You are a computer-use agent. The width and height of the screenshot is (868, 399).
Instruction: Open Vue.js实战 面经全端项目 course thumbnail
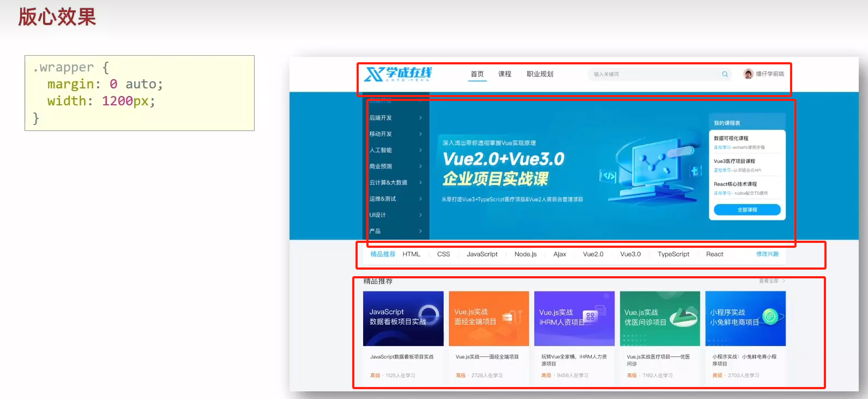[489, 319]
